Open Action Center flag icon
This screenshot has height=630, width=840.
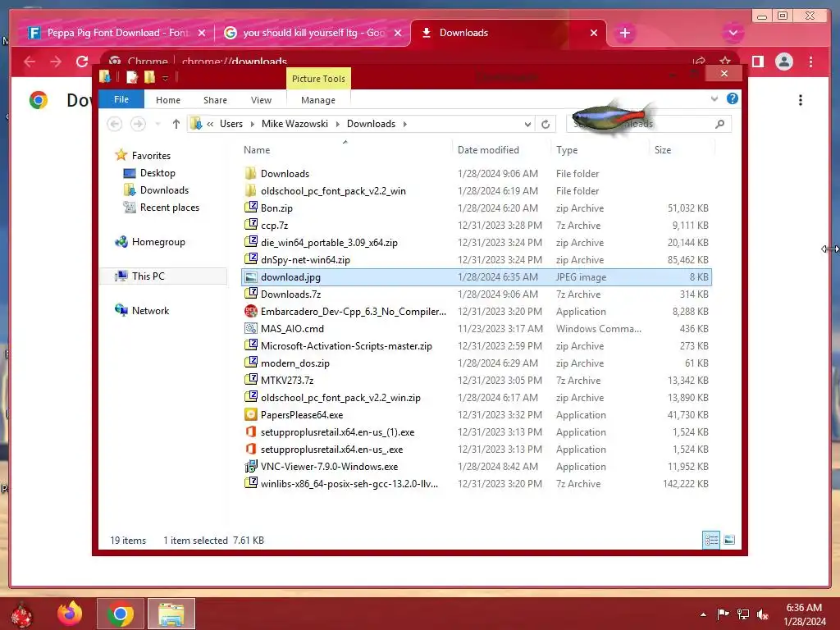pyautogui.click(x=723, y=614)
